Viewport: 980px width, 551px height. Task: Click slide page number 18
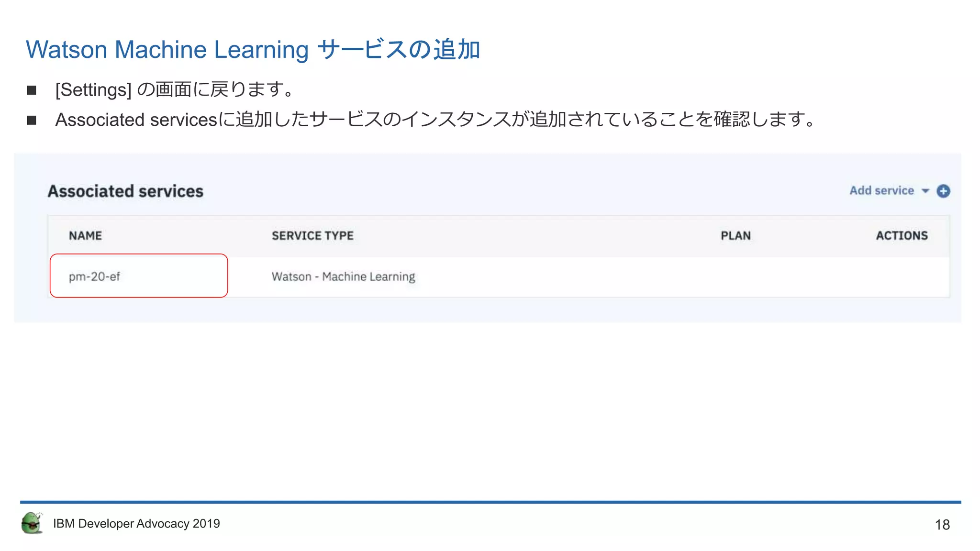(x=942, y=525)
